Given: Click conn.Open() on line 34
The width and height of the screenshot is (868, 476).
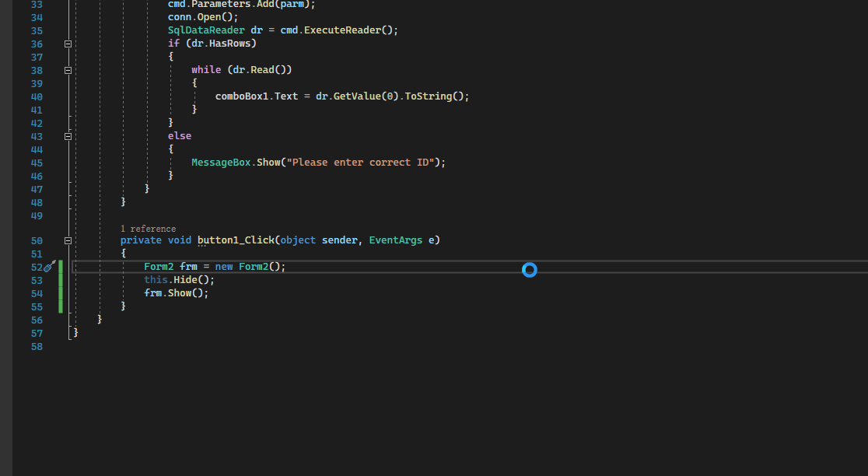Looking at the screenshot, I should [x=202, y=17].
